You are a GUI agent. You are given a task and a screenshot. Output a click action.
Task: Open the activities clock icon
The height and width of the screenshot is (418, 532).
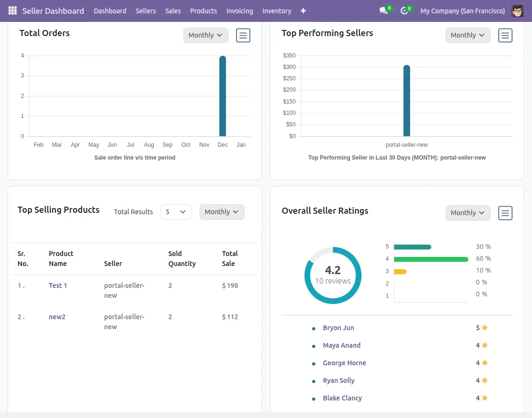click(x=404, y=10)
